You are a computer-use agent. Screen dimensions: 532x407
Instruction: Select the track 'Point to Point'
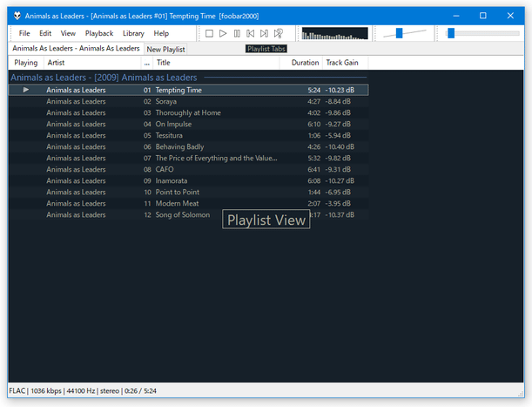(188, 192)
